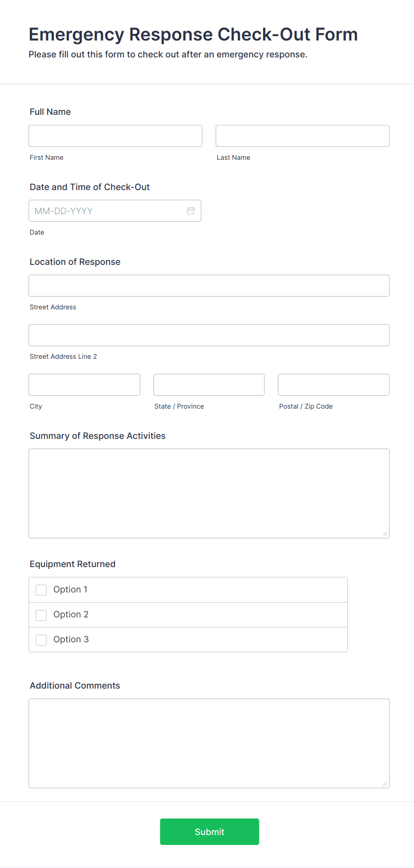Click into the Last Name field
The width and height of the screenshot is (414, 868).
coord(303,136)
